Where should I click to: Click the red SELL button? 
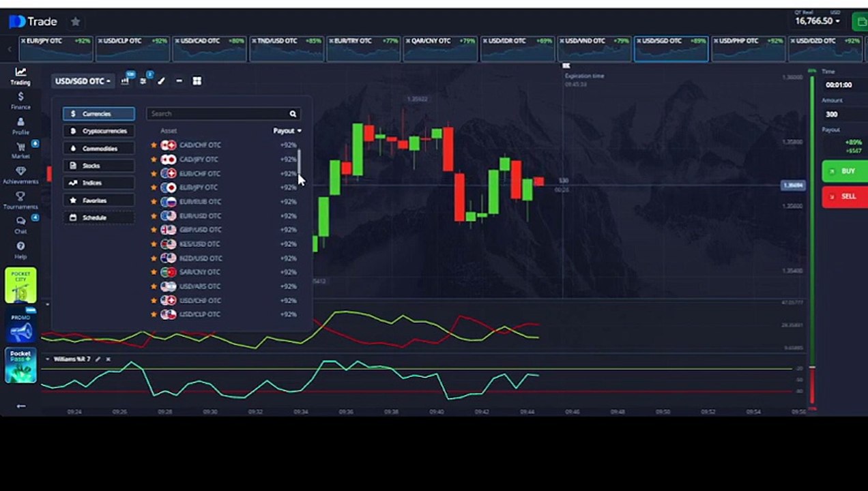845,196
